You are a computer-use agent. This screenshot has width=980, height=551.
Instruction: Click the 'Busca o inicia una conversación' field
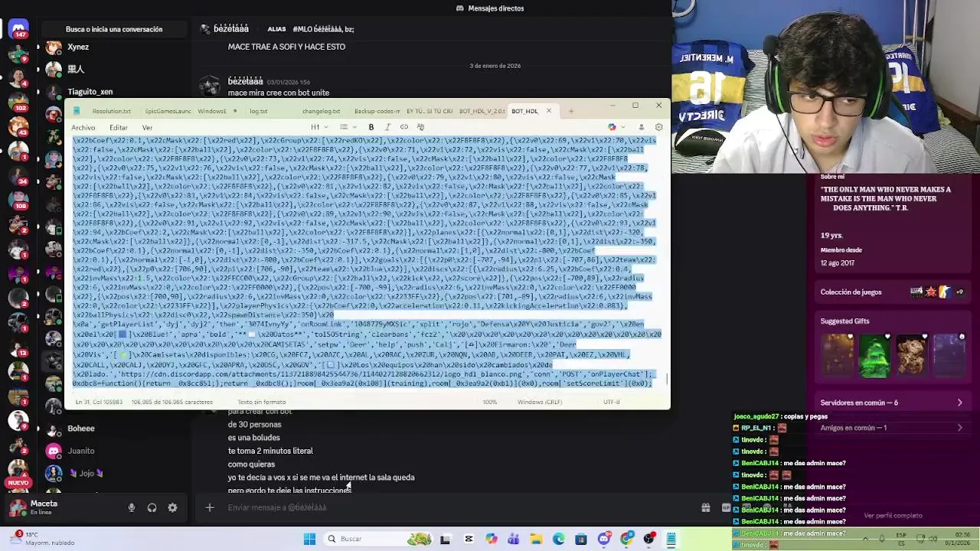pos(114,29)
